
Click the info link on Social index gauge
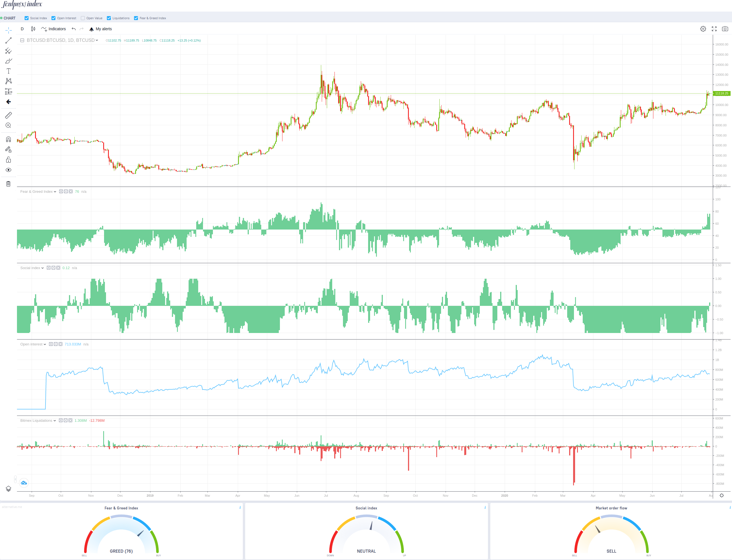click(x=485, y=508)
